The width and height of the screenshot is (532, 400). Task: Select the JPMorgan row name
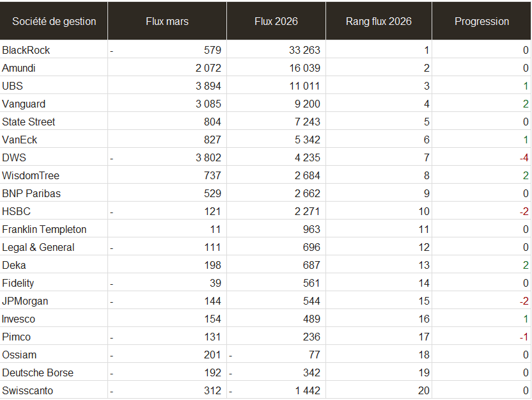pyautogui.click(x=25, y=301)
